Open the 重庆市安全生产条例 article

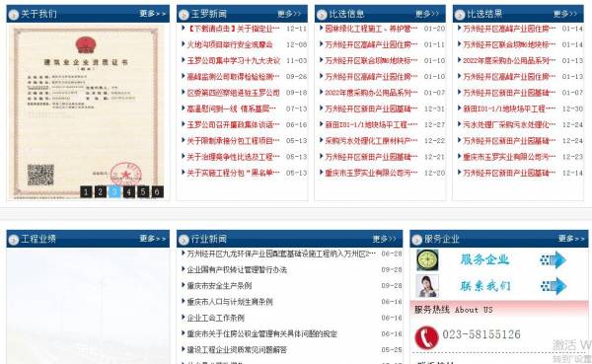tap(219, 286)
